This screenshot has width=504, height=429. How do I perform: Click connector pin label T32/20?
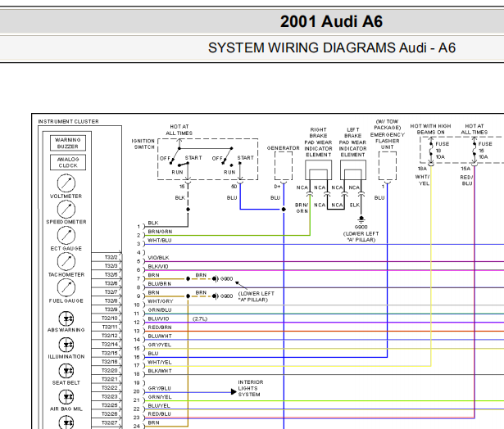point(110,370)
